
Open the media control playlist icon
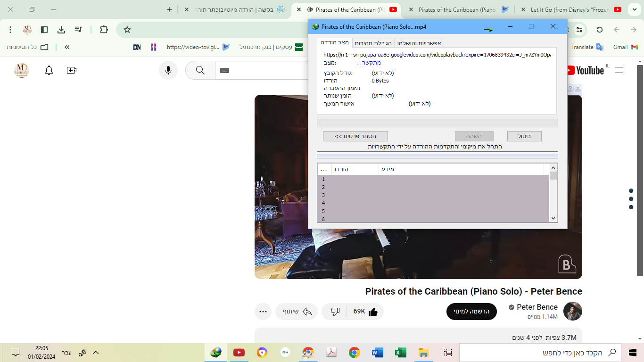[x=78, y=30]
